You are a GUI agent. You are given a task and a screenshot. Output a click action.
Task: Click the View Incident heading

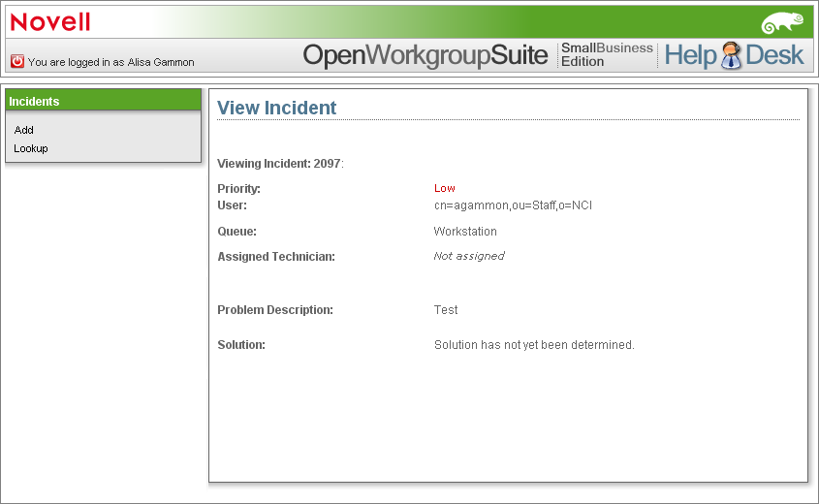[277, 108]
